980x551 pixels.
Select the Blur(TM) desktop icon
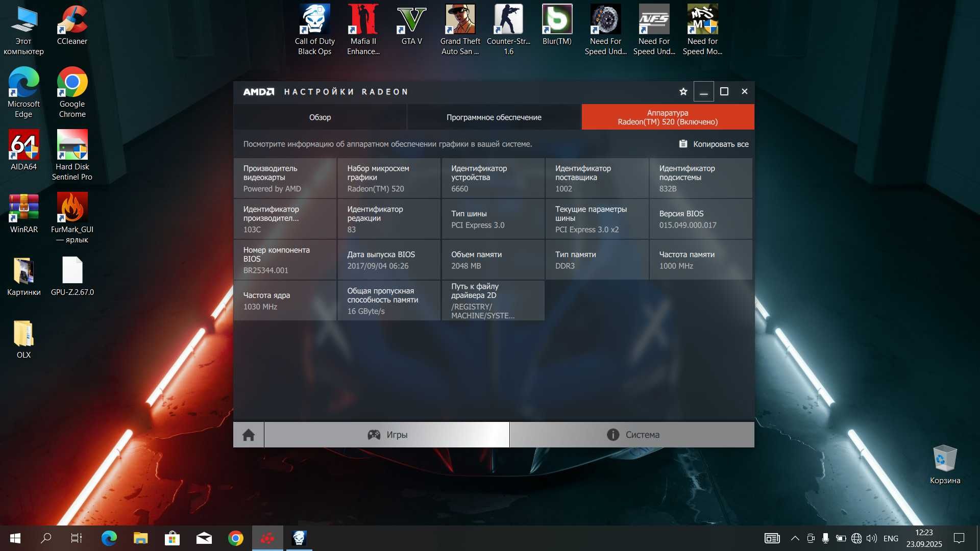[557, 26]
